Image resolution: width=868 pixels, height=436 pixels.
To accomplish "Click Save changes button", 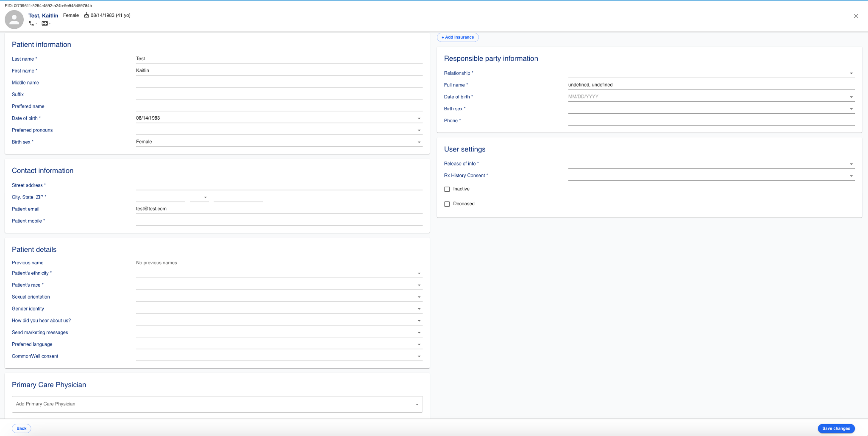I will point(836,428).
